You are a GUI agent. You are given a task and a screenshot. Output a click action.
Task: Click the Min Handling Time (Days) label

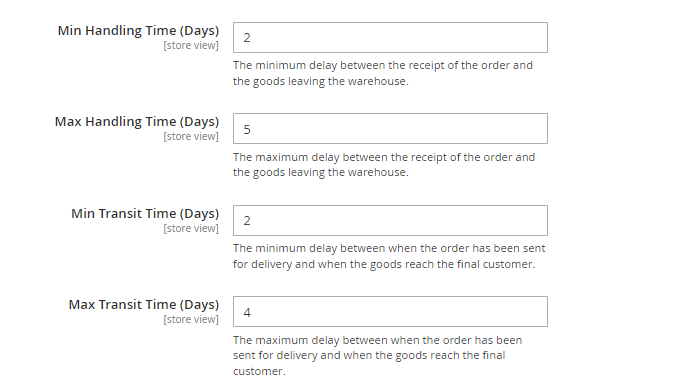(138, 31)
